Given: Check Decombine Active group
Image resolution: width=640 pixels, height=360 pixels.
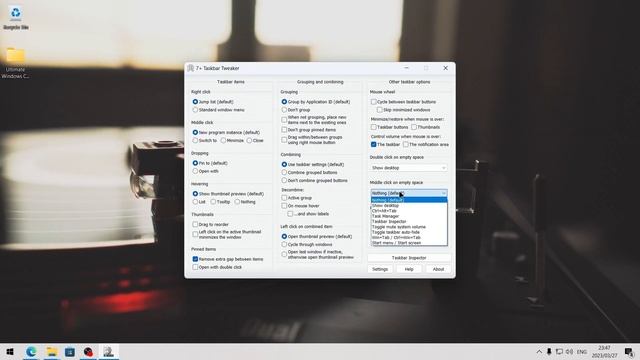Looking at the screenshot, I should pyautogui.click(x=297, y=198).
